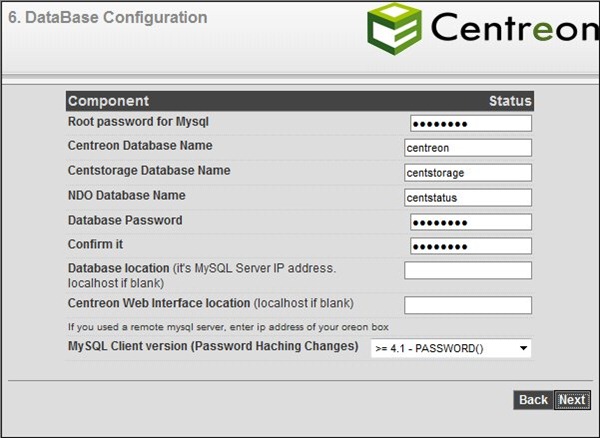Screen dimensions: 600x438
Task: Click the Centreon cube logo
Action: tap(395, 29)
